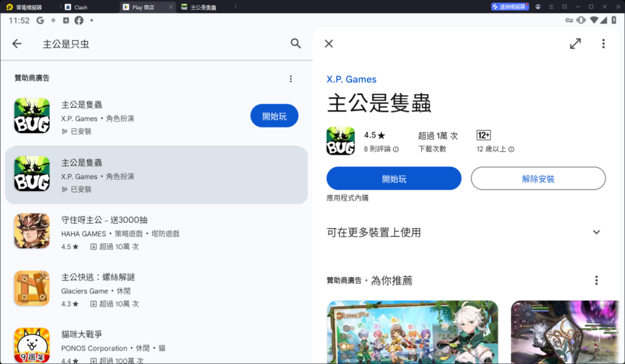Viewport: 625px width, 364px height.
Task: Open 守住呀主公 – 送3000抽 result
Action: (156, 232)
